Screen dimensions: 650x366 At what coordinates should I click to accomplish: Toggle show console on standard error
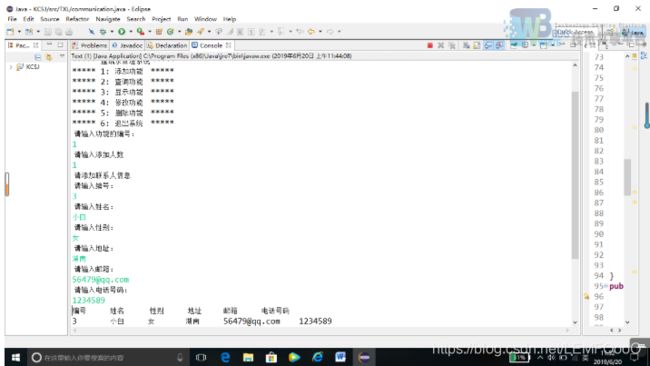(x=500, y=46)
